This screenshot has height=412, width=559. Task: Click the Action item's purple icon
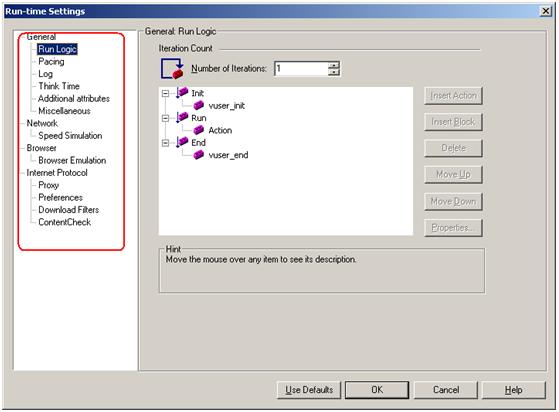pos(199,130)
